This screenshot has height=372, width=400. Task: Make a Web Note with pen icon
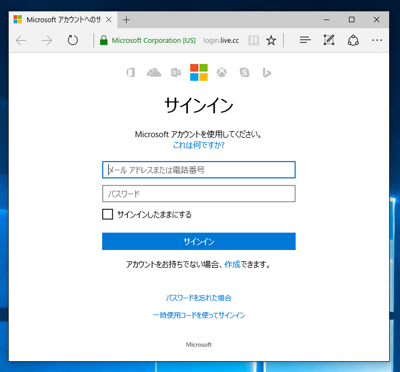(329, 40)
